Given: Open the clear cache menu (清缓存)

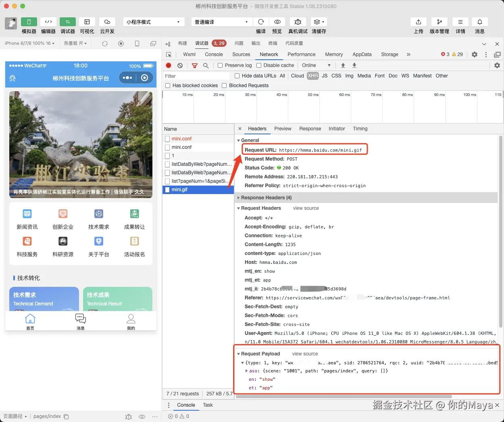Looking at the screenshot, I should (319, 22).
